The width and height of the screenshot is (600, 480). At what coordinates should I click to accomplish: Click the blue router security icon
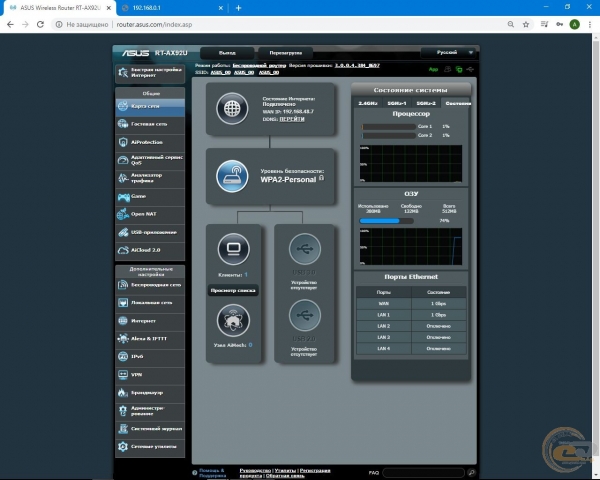(232, 176)
